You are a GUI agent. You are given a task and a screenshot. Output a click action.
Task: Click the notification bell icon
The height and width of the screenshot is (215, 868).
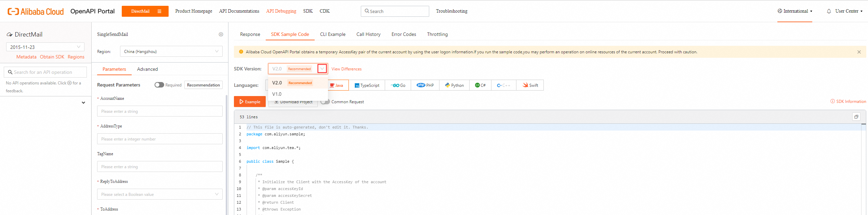[829, 11]
